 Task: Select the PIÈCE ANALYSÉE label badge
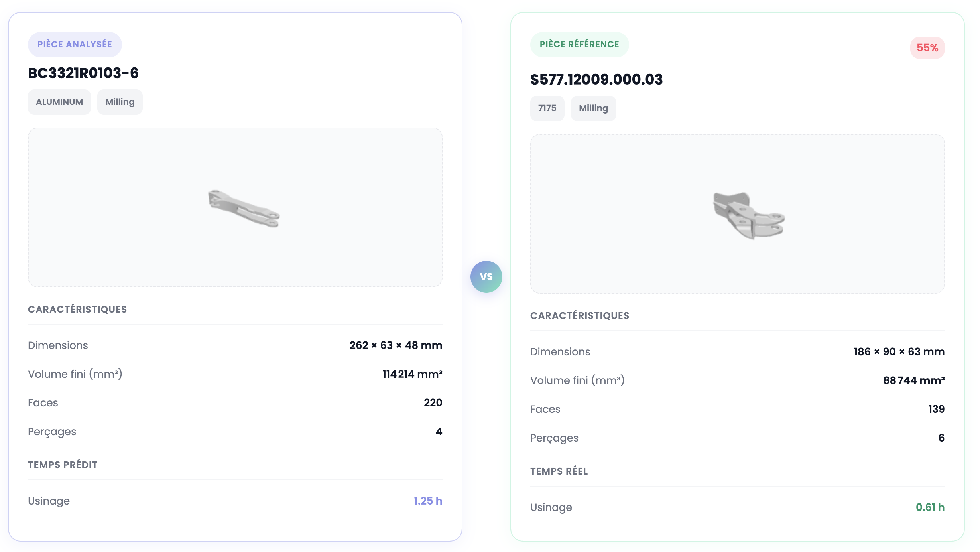click(75, 44)
